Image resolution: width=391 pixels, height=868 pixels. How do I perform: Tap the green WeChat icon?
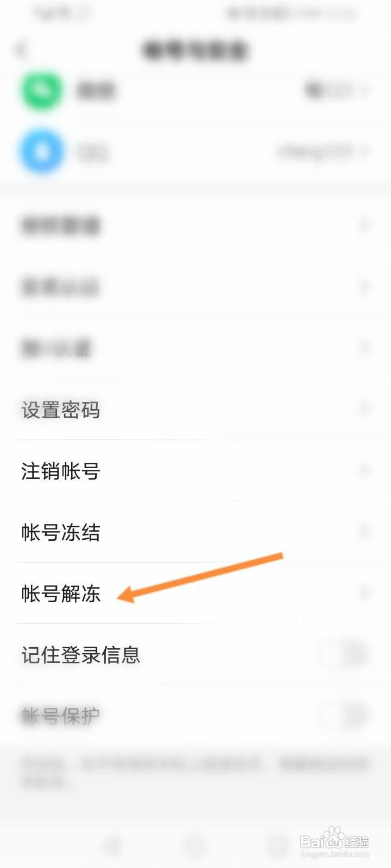point(41,91)
